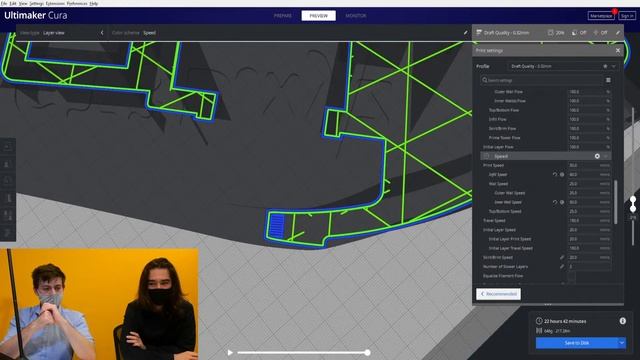The height and width of the screenshot is (360, 640).
Task: Open the Marketplace
Action: [x=601, y=16]
